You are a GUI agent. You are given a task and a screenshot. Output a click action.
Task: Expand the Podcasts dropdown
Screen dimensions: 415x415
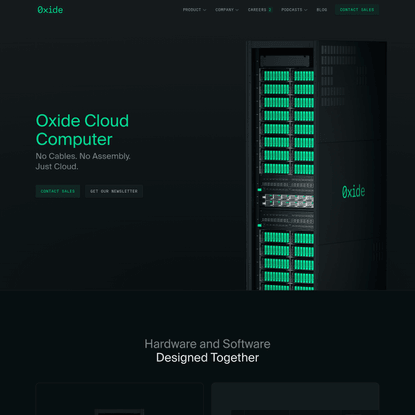[294, 10]
